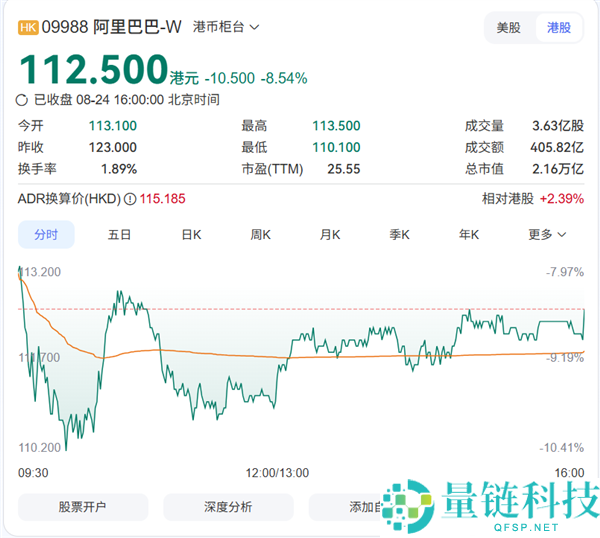
Task: Click the 12:00/13:00 time axis label
Action: click(277, 473)
